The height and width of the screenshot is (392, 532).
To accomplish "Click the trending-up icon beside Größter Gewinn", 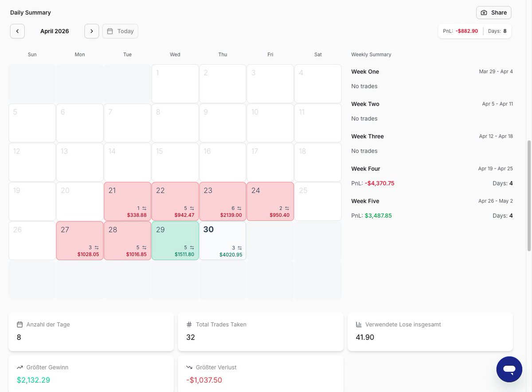I will [20, 368].
